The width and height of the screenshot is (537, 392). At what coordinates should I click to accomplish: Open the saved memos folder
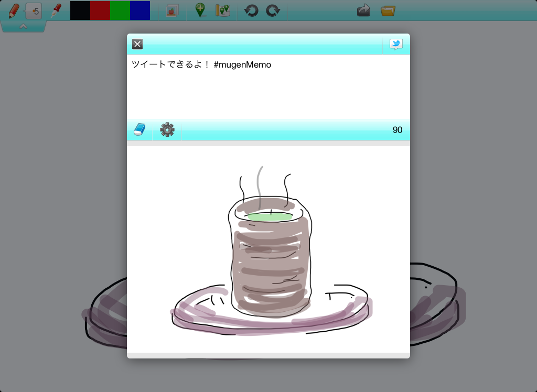pyautogui.click(x=388, y=10)
